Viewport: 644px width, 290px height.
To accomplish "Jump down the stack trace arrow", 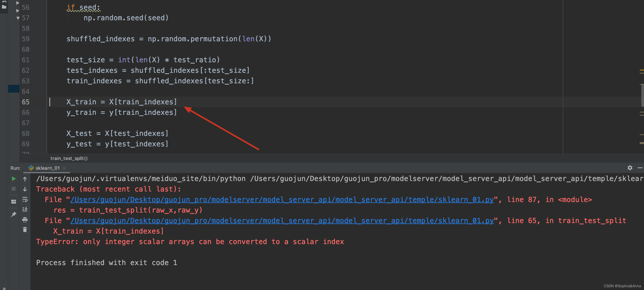I will coord(25,189).
